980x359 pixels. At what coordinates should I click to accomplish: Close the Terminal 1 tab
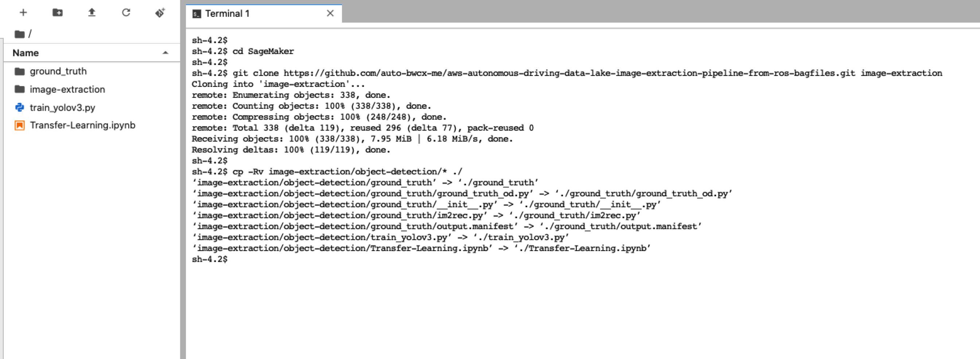pos(330,13)
